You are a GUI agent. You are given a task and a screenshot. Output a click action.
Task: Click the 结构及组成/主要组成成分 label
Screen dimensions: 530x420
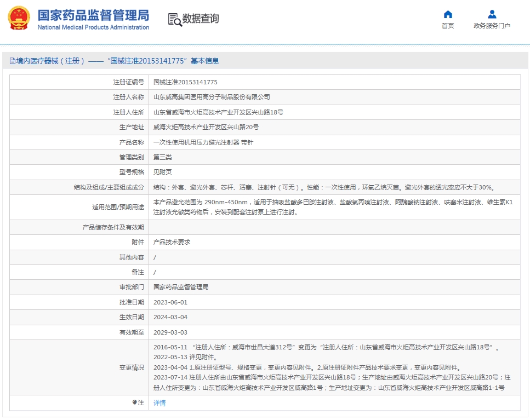[109, 187]
